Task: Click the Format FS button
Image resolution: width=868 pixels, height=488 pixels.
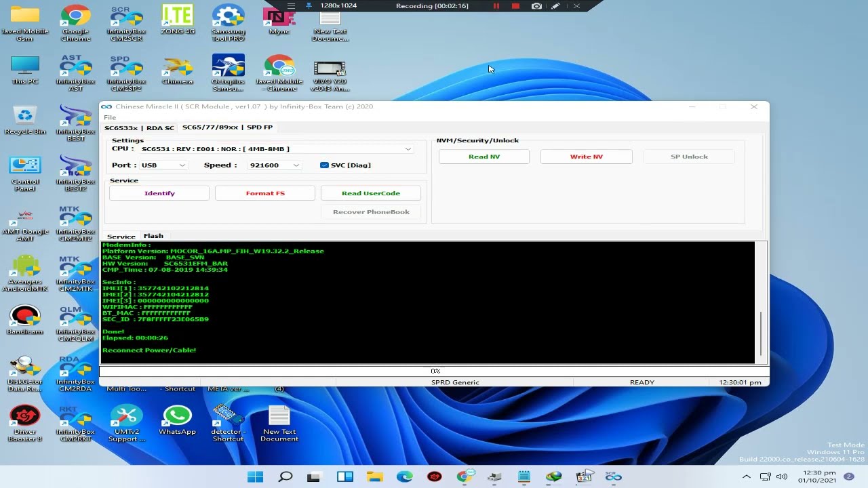Action: point(265,193)
